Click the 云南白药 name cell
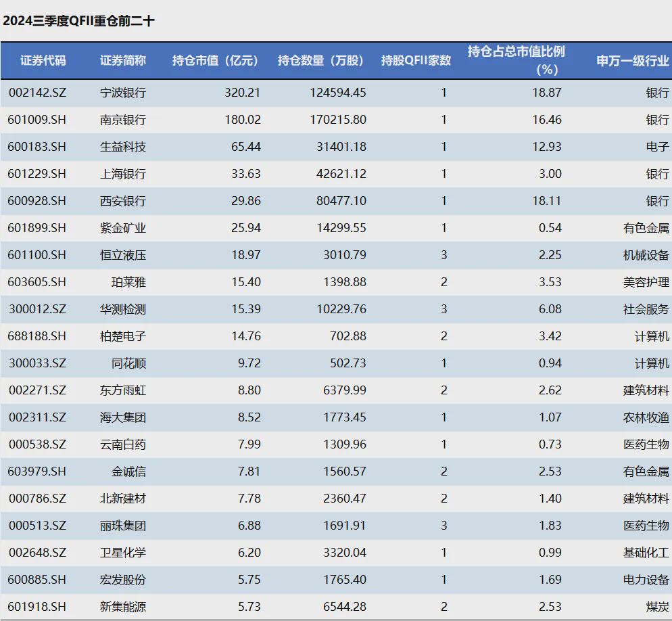 [123, 444]
